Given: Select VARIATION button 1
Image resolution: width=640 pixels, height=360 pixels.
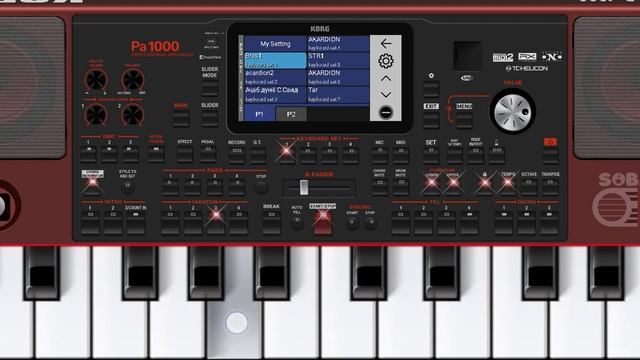Looking at the screenshot, I should click(x=170, y=222).
